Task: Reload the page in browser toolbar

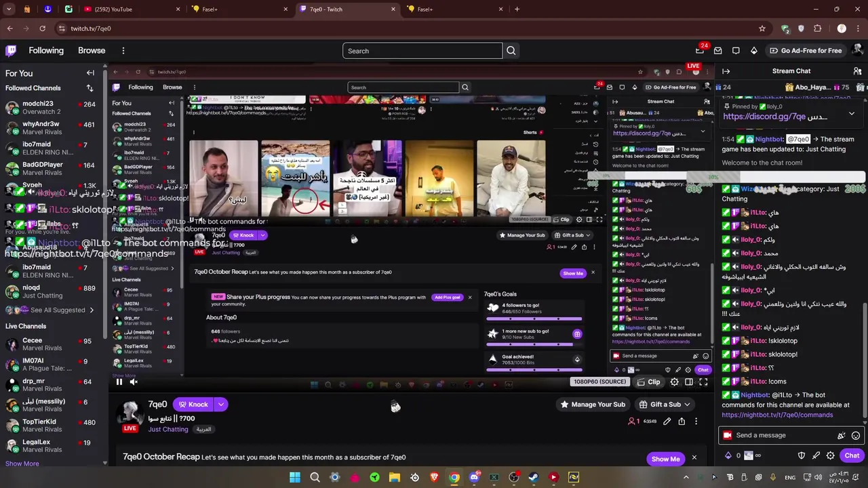Action: pyautogui.click(x=42, y=28)
